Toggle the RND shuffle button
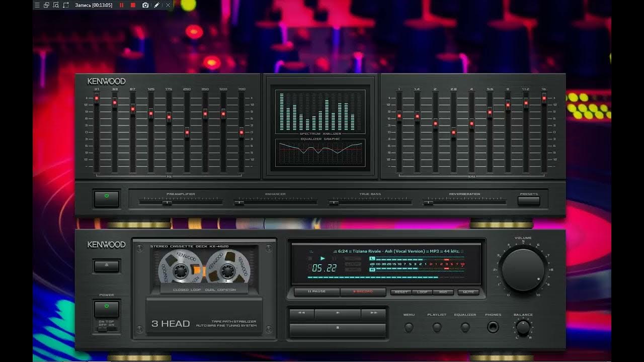 click(x=443, y=292)
